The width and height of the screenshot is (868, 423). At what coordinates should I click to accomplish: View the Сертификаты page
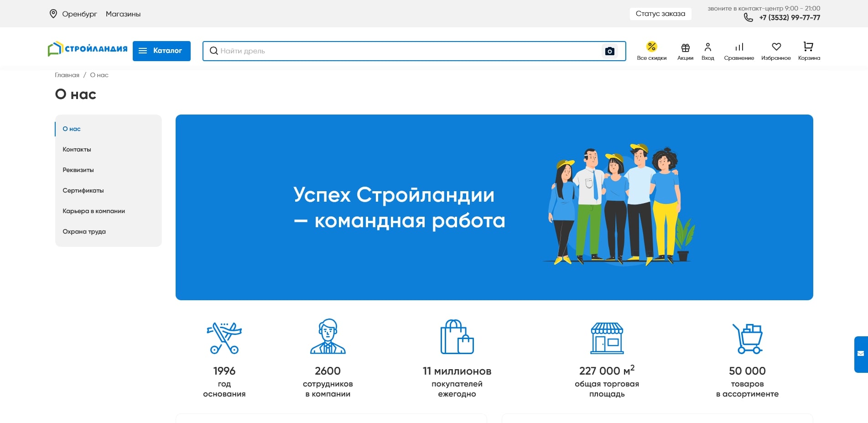click(x=83, y=190)
